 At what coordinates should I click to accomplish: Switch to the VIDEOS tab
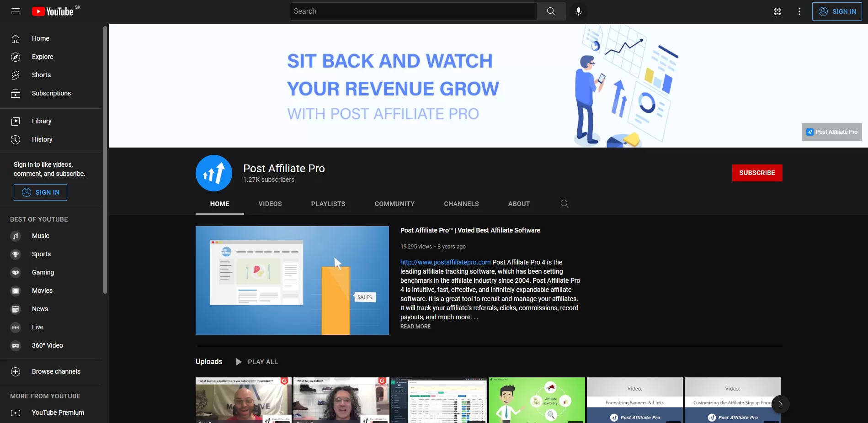(x=270, y=204)
